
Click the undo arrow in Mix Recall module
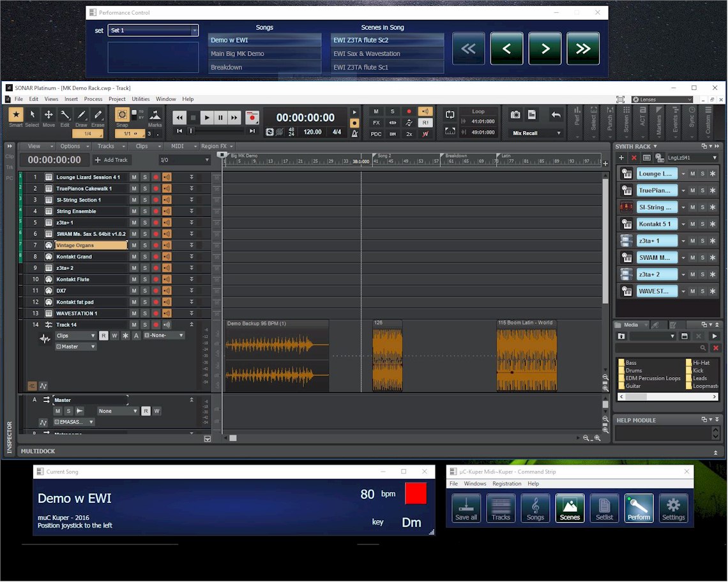click(556, 115)
